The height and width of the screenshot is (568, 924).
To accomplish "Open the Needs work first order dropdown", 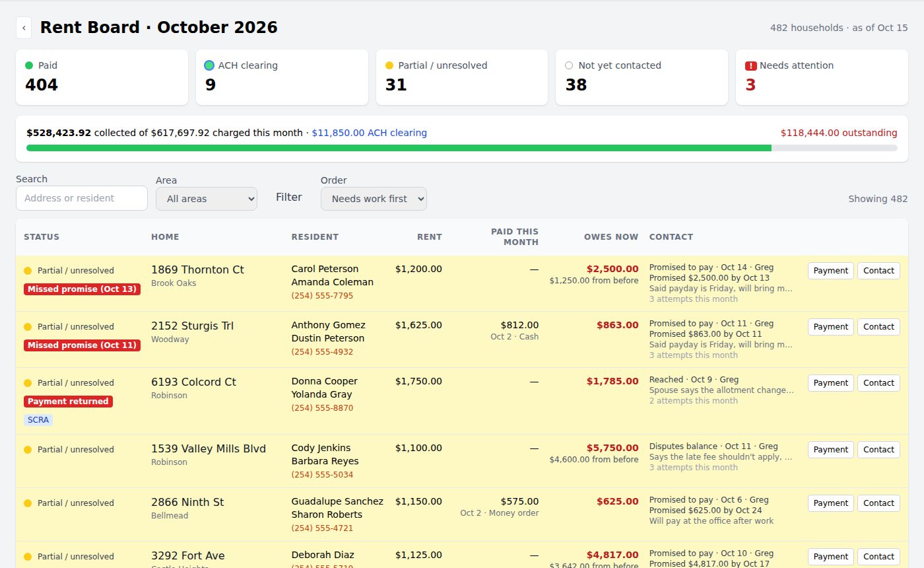I will [x=374, y=199].
